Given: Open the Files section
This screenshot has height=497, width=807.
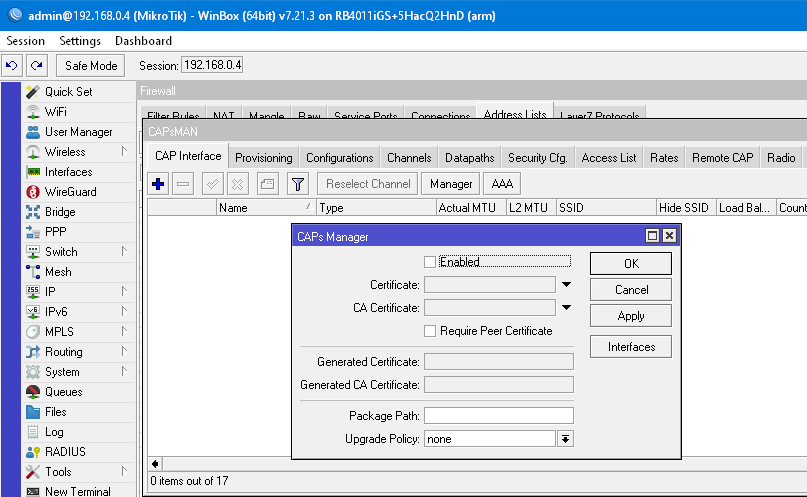Looking at the screenshot, I should pyautogui.click(x=55, y=412).
